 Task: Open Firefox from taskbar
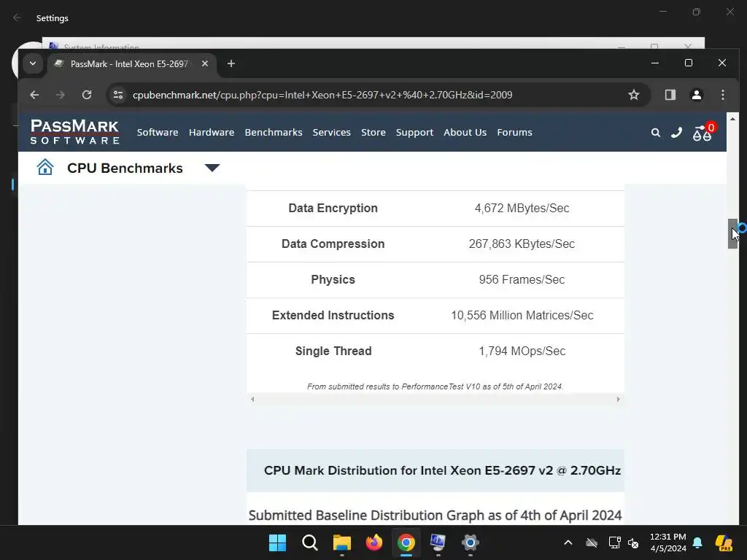[x=374, y=542]
